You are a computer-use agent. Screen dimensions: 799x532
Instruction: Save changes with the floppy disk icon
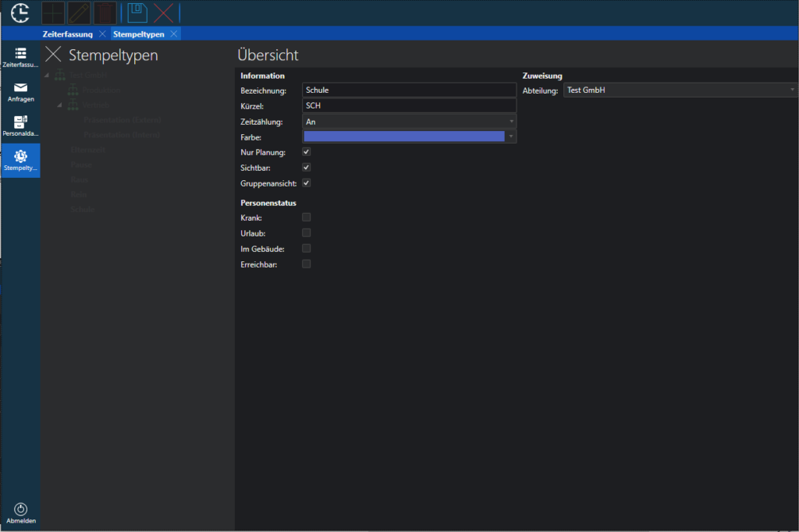pos(137,12)
